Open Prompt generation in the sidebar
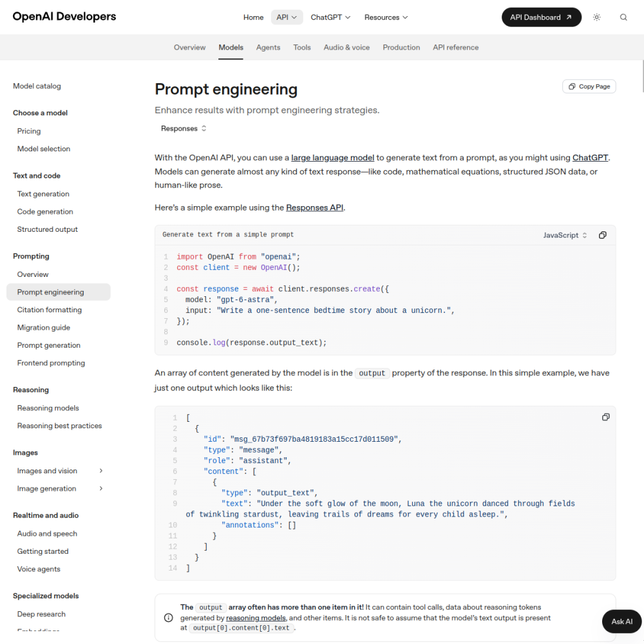The height and width of the screenshot is (644, 644). pos(48,345)
